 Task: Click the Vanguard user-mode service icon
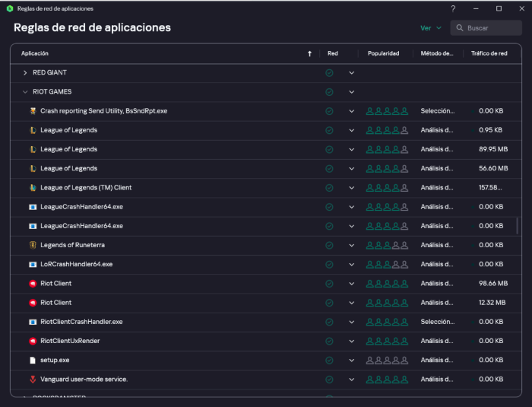(33, 380)
